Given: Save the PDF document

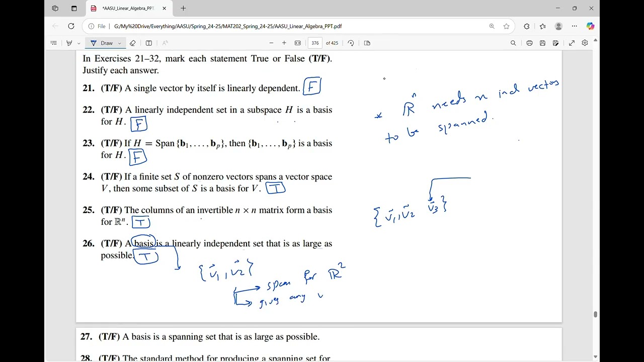Looking at the screenshot, I should click(542, 43).
